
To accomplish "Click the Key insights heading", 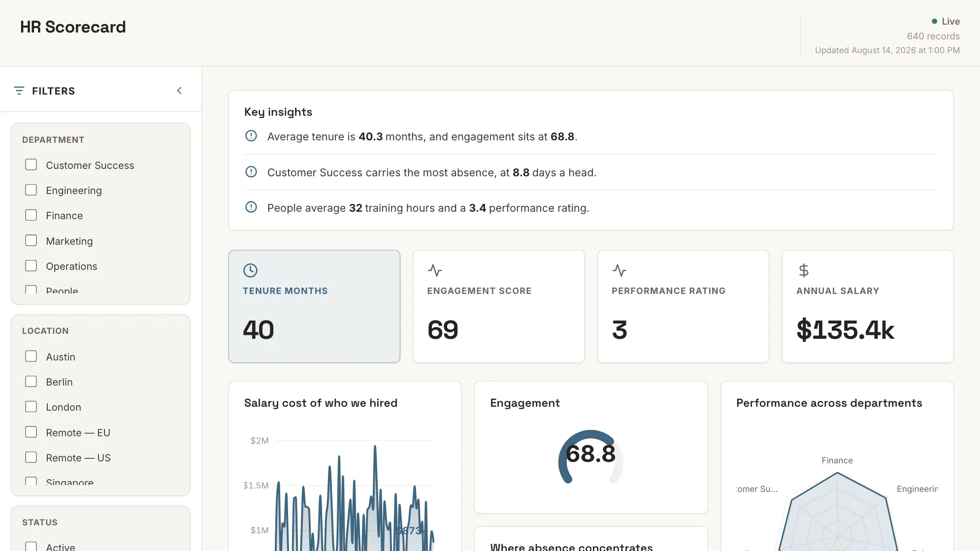I will [x=278, y=112].
